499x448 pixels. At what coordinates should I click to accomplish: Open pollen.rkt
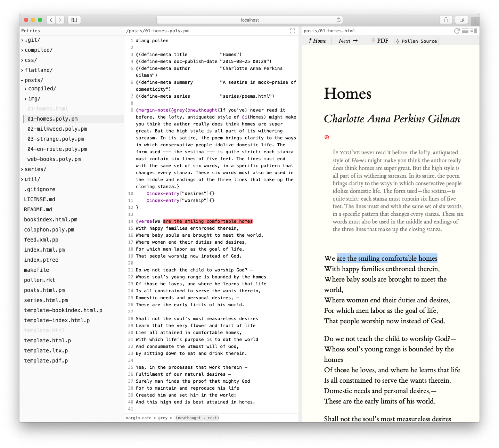coord(40,280)
